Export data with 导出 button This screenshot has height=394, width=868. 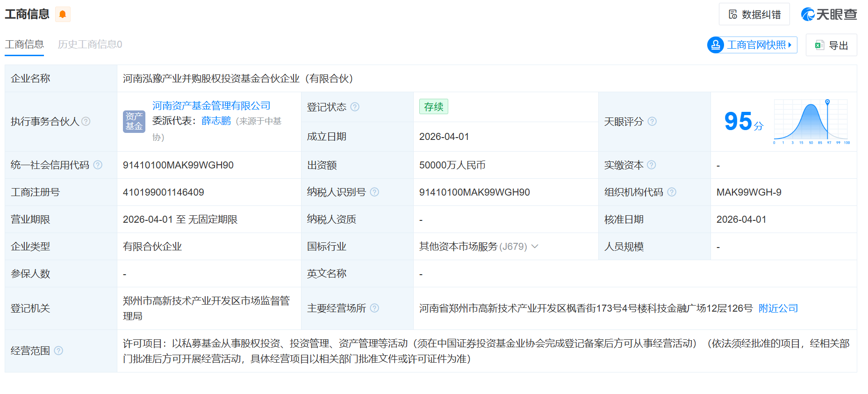(831, 45)
